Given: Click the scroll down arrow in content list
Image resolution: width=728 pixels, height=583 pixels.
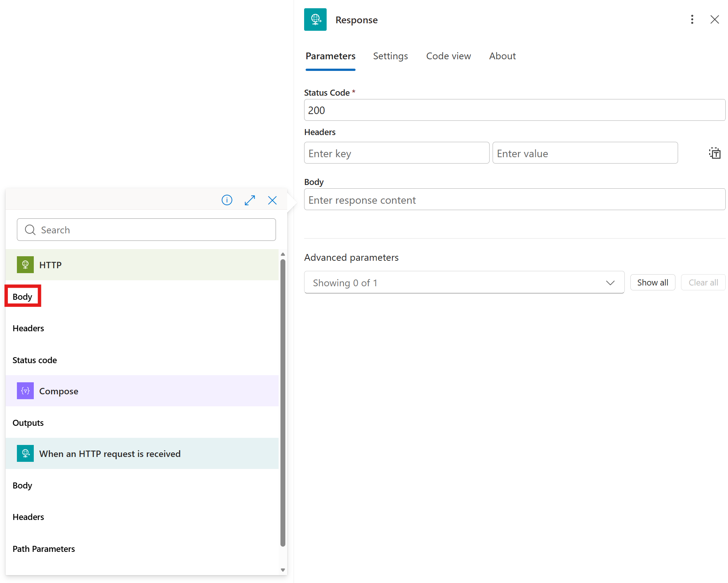Looking at the screenshot, I should (x=283, y=570).
